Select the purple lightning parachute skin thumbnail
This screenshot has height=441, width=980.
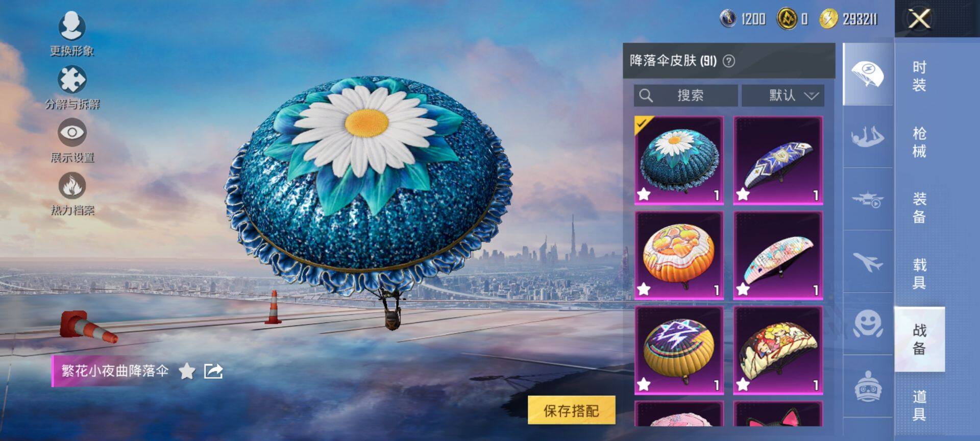point(679,351)
